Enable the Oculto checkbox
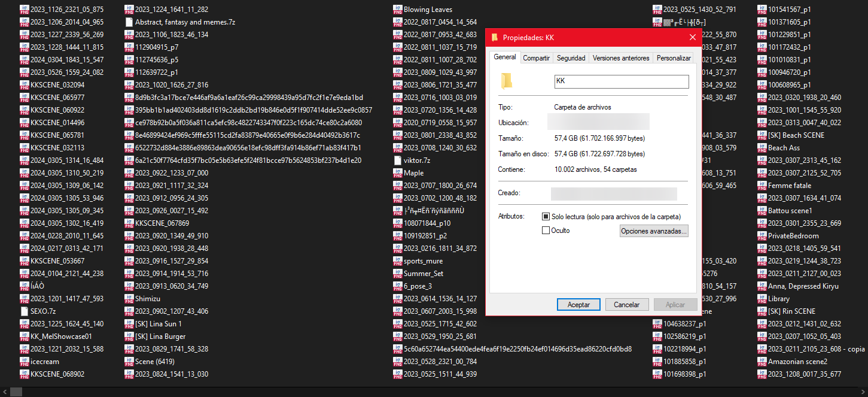Screen dimensions: 868x397 [546, 231]
